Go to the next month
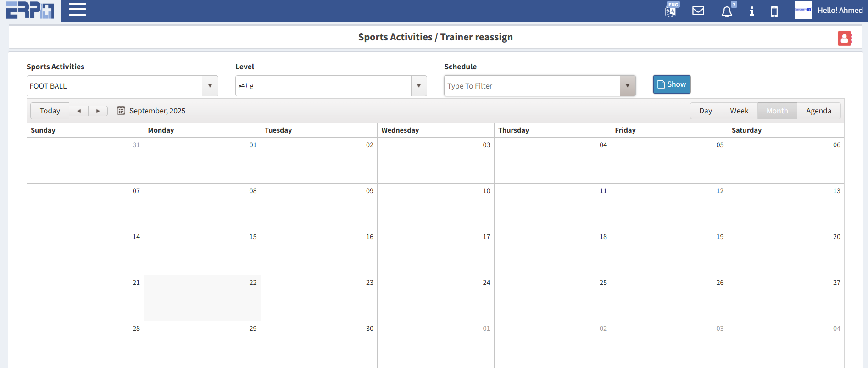The height and width of the screenshot is (368, 868). click(98, 111)
